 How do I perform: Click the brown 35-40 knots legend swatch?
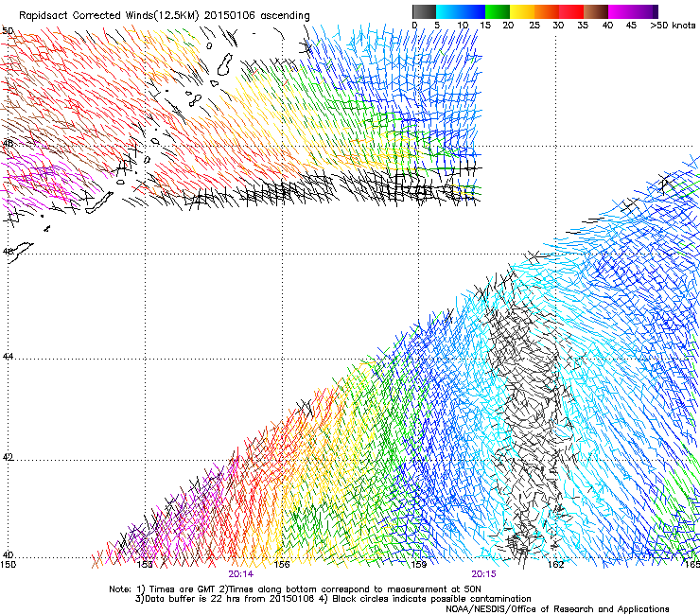(x=596, y=11)
